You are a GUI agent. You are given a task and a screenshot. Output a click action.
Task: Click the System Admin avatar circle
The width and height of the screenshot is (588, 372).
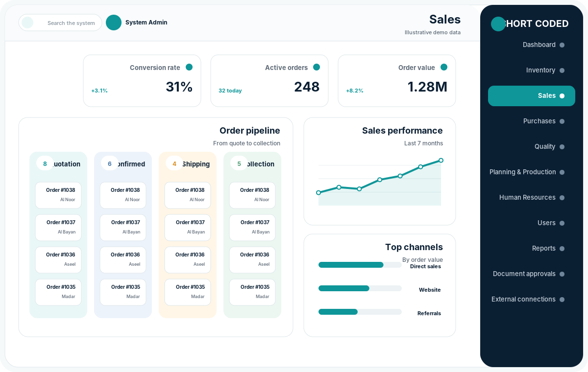click(114, 23)
